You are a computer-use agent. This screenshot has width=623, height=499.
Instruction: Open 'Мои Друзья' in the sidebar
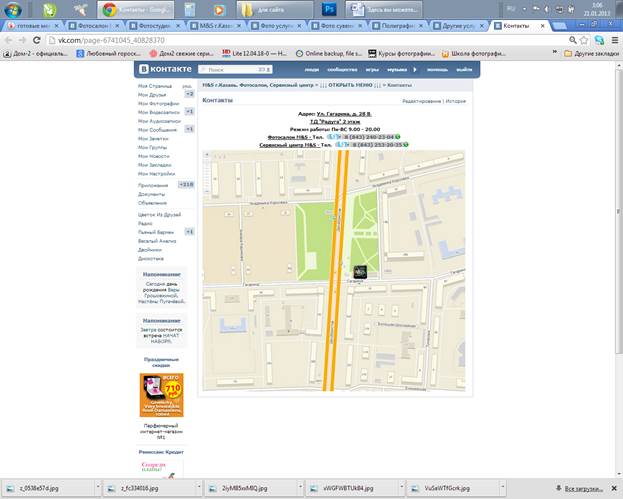coord(152,95)
